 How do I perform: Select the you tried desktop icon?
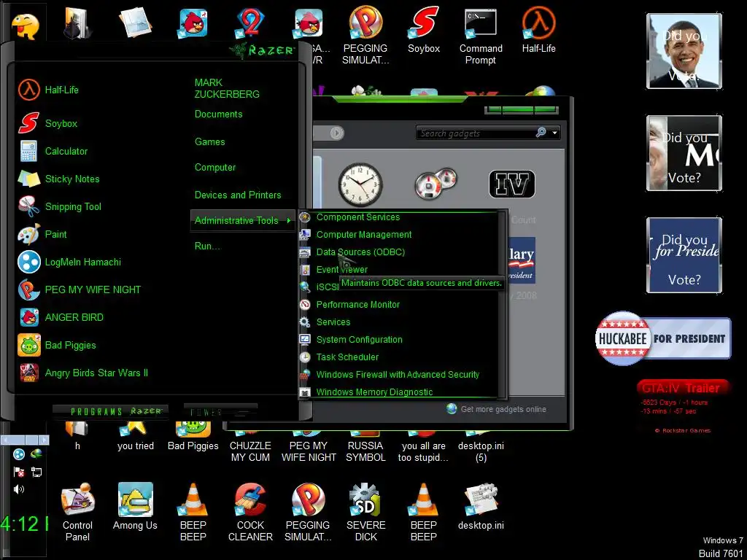point(135,437)
